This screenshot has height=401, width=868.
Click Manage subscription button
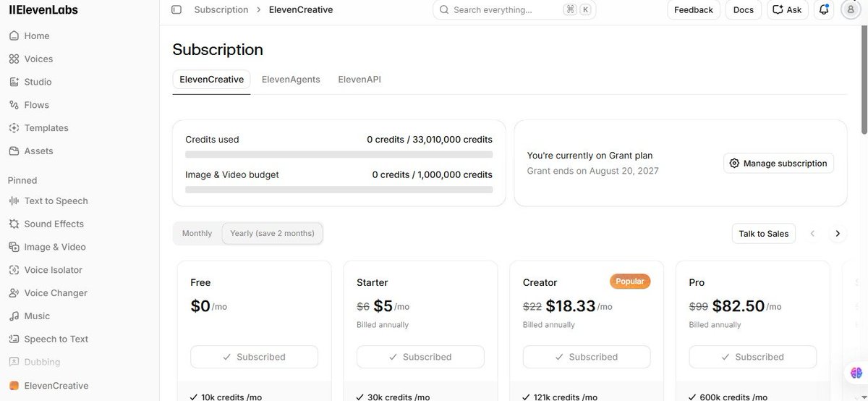(778, 164)
